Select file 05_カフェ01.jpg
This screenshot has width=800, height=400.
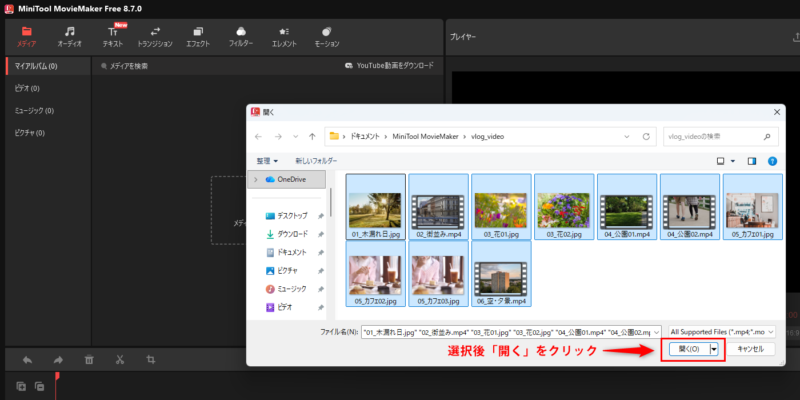pos(753,207)
